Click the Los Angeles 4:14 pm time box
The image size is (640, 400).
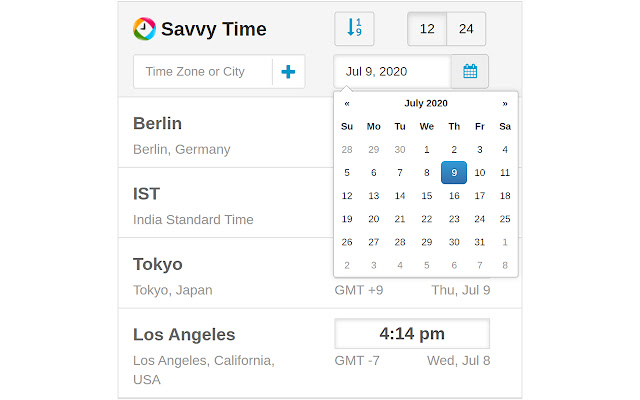[x=412, y=334]
